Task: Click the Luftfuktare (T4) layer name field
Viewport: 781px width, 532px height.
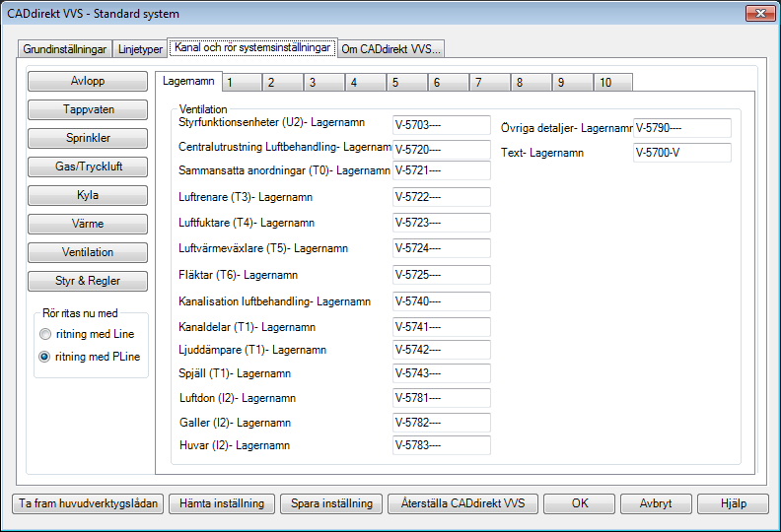Action: coord(442,223)
